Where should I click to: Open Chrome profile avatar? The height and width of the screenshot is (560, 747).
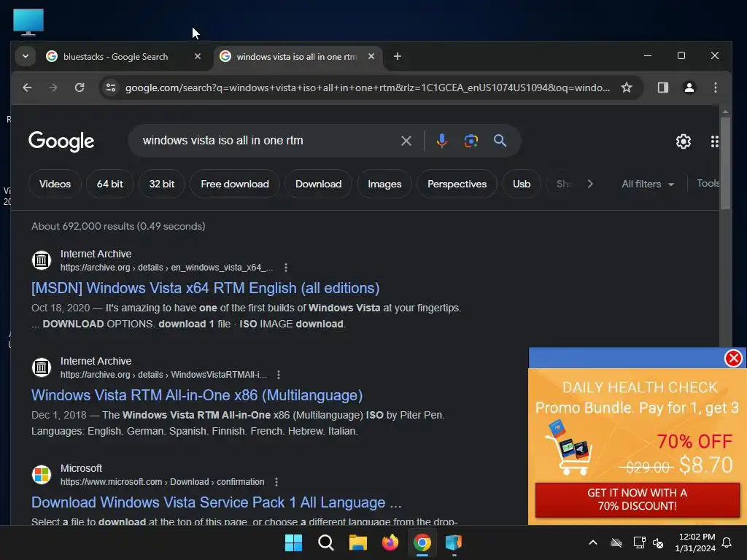(x=689, y=87)
